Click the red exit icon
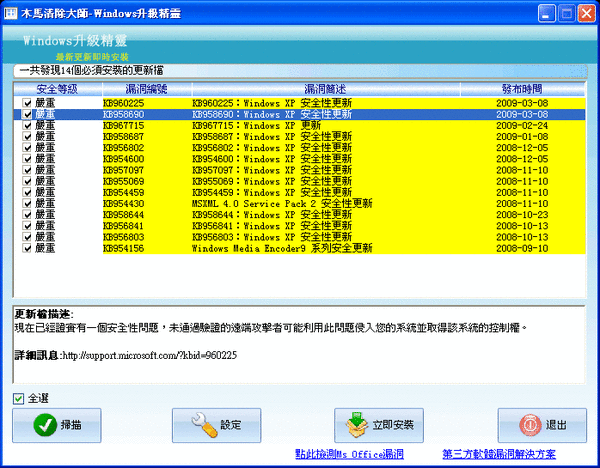 pos(530,425)
